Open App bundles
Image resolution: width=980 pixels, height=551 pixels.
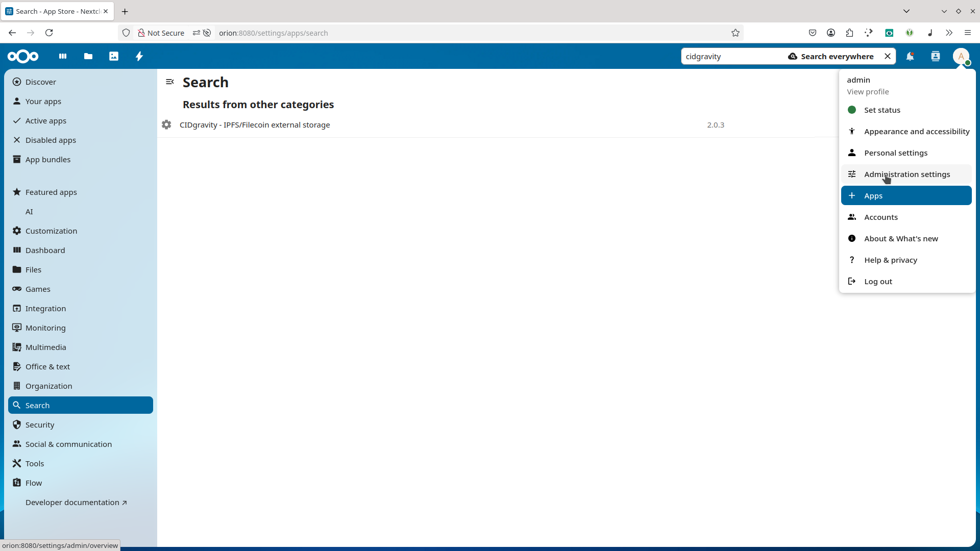click(81, 159)
